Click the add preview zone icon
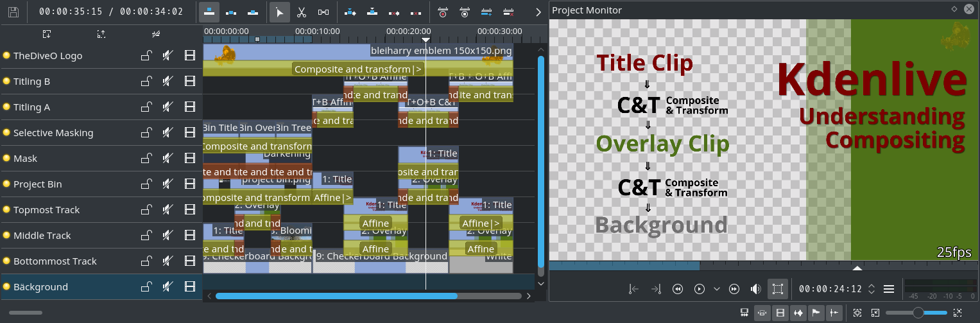 point(486,12)
